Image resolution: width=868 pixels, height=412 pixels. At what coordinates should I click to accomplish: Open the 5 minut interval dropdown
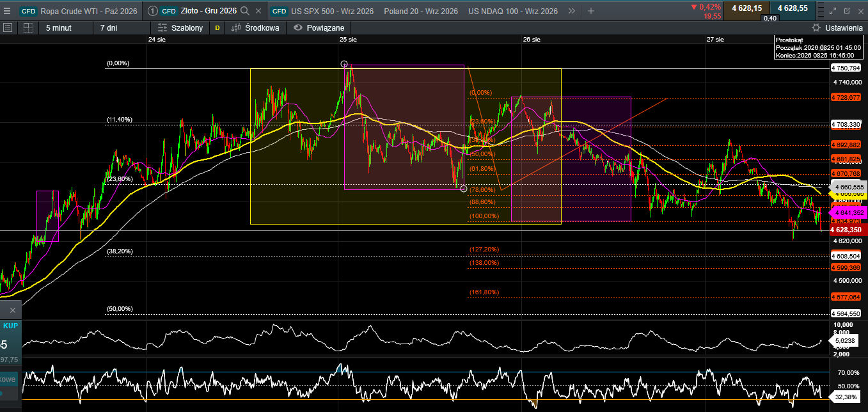(x=59, y=28)
